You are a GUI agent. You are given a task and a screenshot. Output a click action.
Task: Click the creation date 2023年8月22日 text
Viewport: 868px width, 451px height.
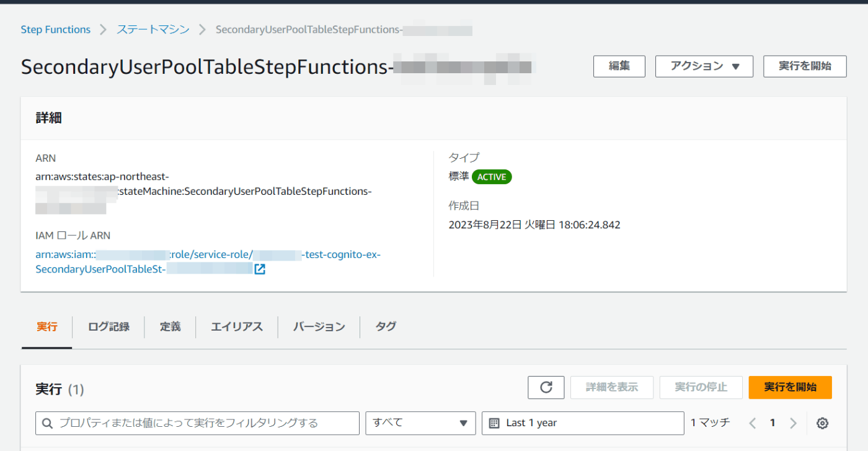point(534,225)
